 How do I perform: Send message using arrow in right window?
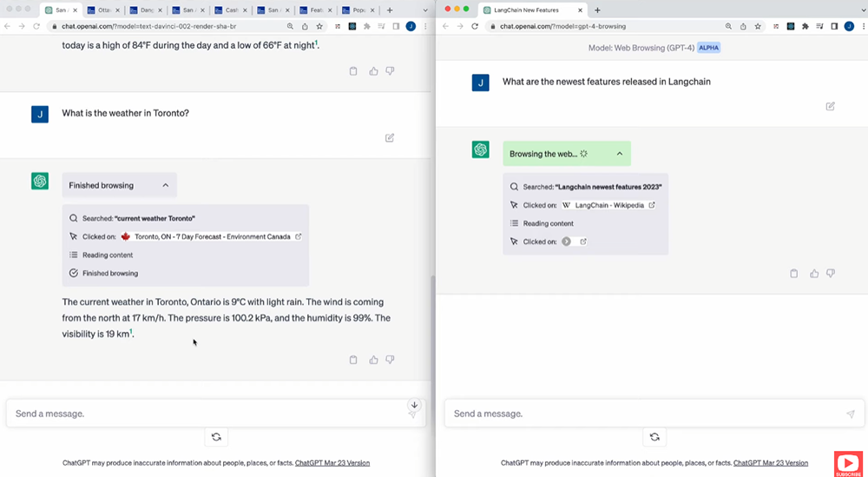coord(851,414)
